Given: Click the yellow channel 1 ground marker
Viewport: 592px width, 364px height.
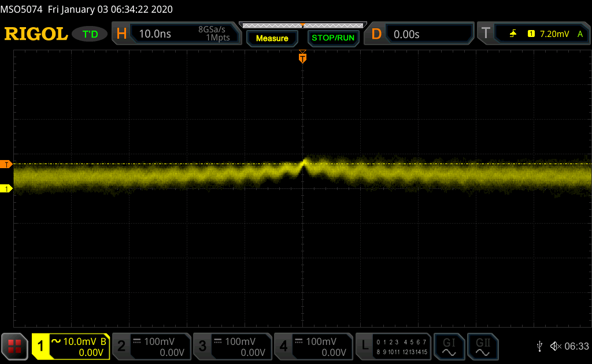Looking at the screenshot, I should [x=6, y=188].
